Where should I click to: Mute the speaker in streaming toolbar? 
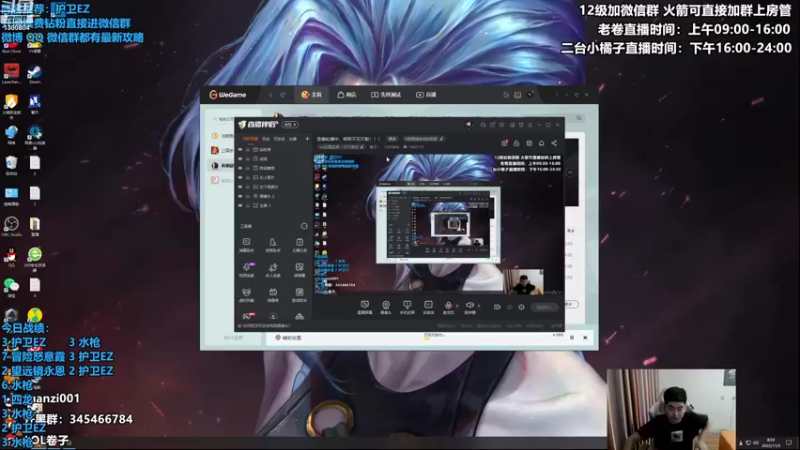coord(469,306)
